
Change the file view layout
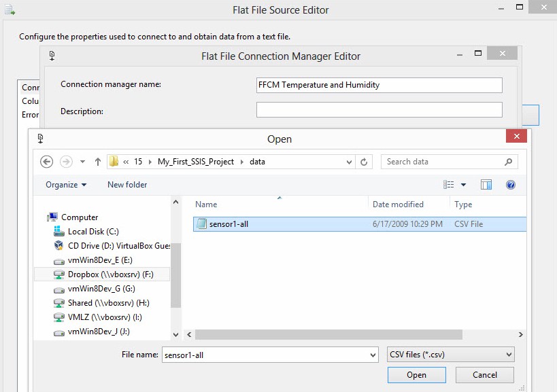[x=450, y=185]
